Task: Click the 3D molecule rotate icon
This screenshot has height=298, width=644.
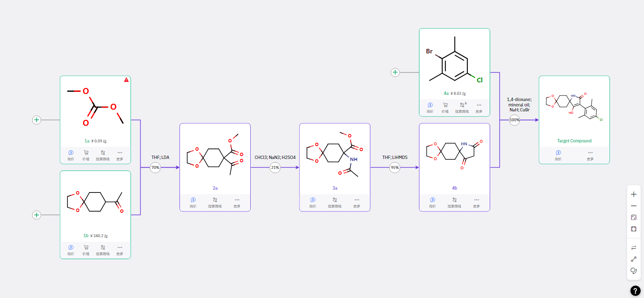Action: tap(634, 270)
